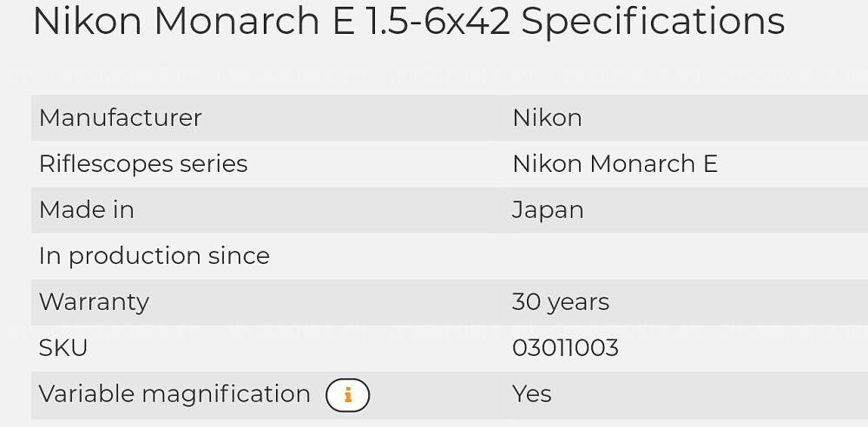Click the Variable magnification label text
Screen dimensions: 868x427
pyautogui.click(x=174, y=394)
